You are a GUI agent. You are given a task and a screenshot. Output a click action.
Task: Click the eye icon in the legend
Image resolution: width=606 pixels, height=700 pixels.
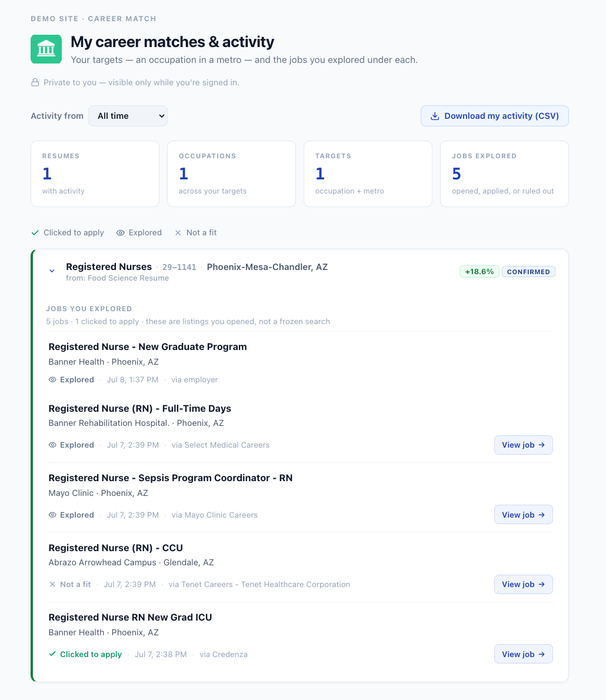coord(120,232)
